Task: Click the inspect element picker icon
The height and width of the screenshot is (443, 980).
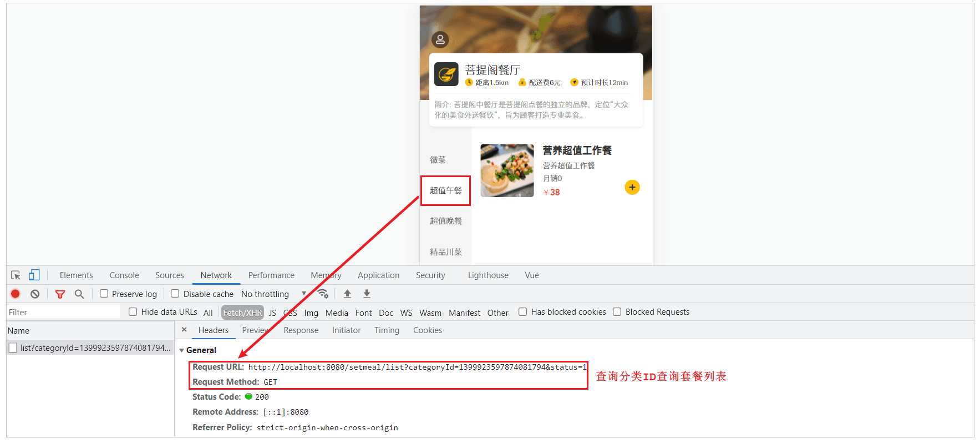Action: (x=16, y=275)
